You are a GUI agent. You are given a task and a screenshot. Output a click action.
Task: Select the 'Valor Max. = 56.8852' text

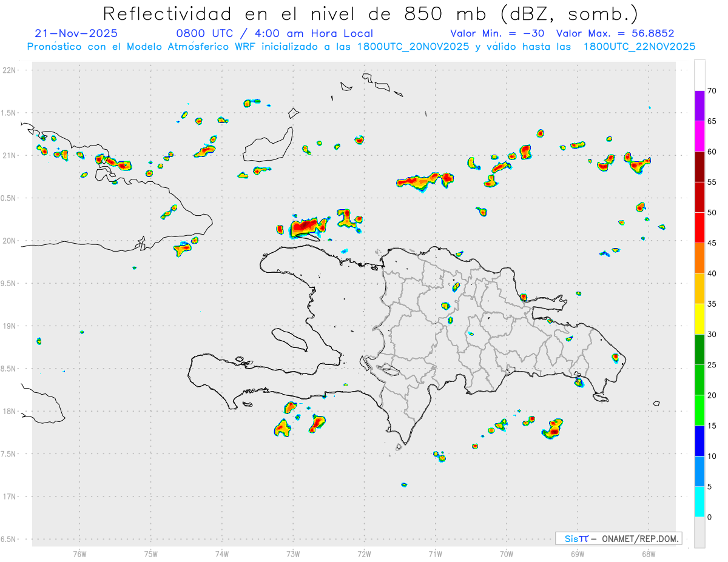click(x=615, y=33)
